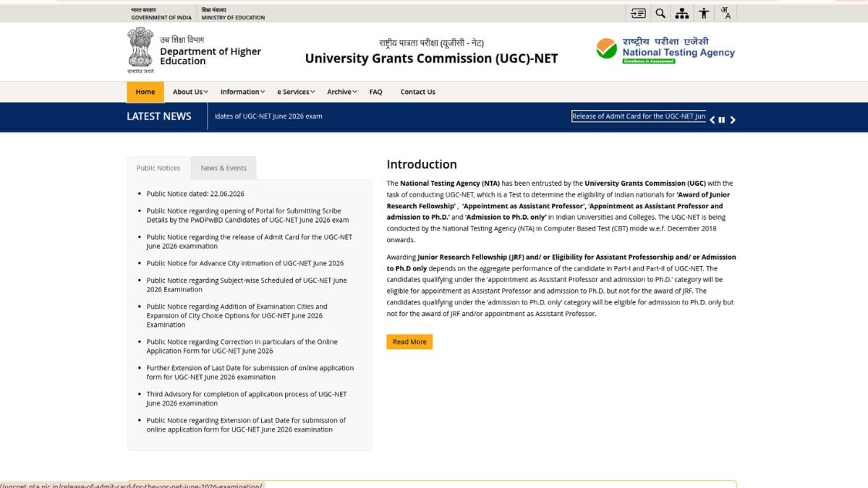
Task: Expand the Information dropdown
Action: 242,92
